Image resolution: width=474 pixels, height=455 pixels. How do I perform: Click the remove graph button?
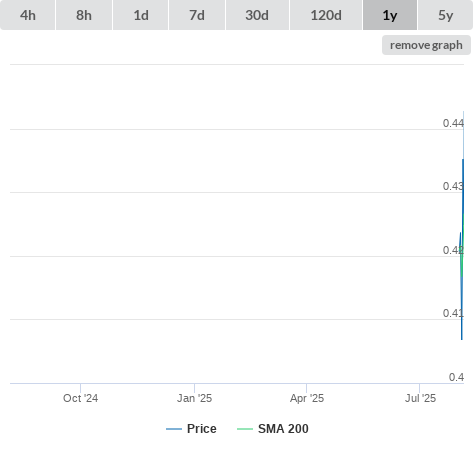[426, 45]
